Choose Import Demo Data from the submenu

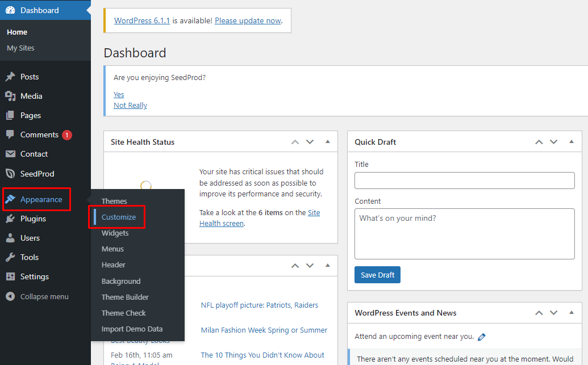click(x=132, y=329)
